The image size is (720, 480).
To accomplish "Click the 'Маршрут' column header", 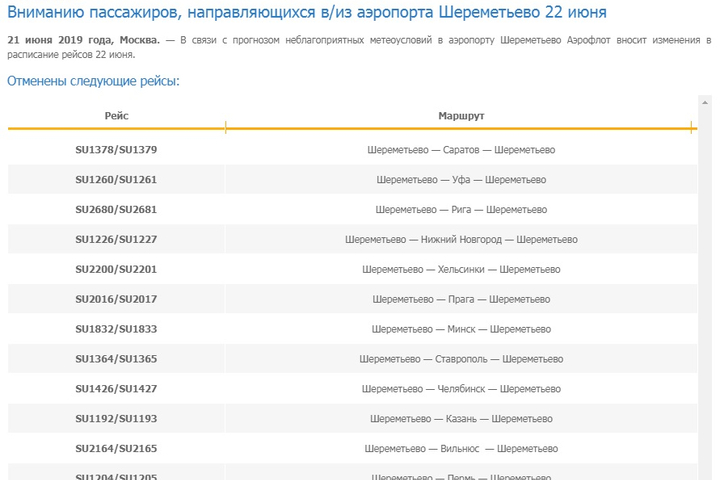I will (x=461, y=116).
